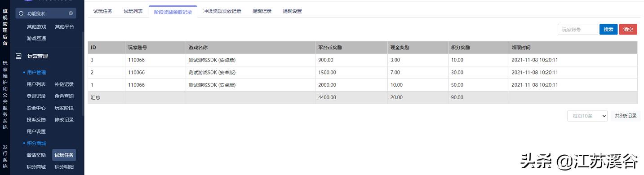Click the 现金奖励 column header
Image resolution: width=644 pixels, height=175 pixels.
[417, 48]
